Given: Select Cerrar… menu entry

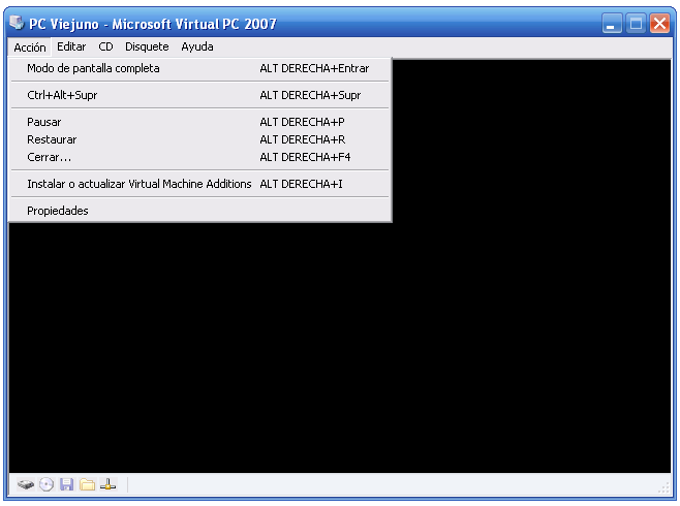Looking at the screenshot, I should coord(200,157).
